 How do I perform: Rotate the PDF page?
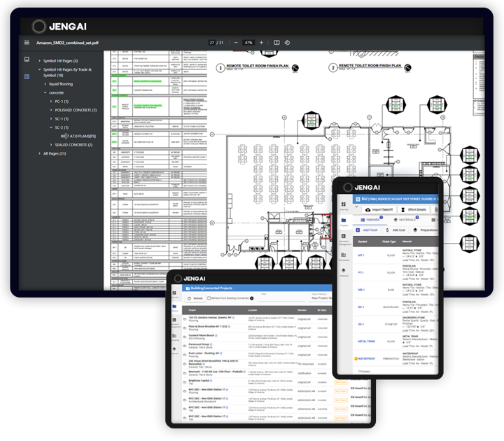click(287, 43)
